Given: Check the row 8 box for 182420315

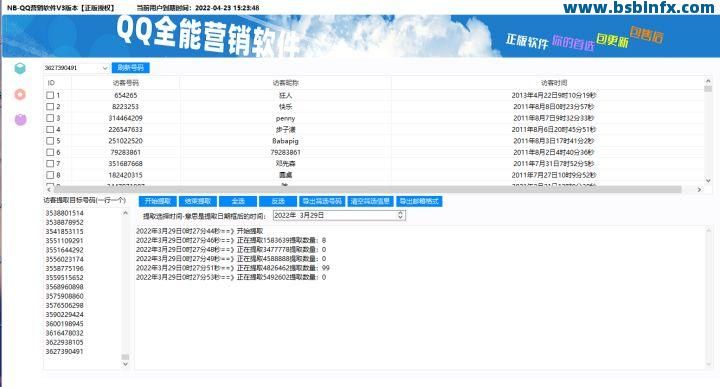Looking at the screenshot, I should (x=50, y=175).
